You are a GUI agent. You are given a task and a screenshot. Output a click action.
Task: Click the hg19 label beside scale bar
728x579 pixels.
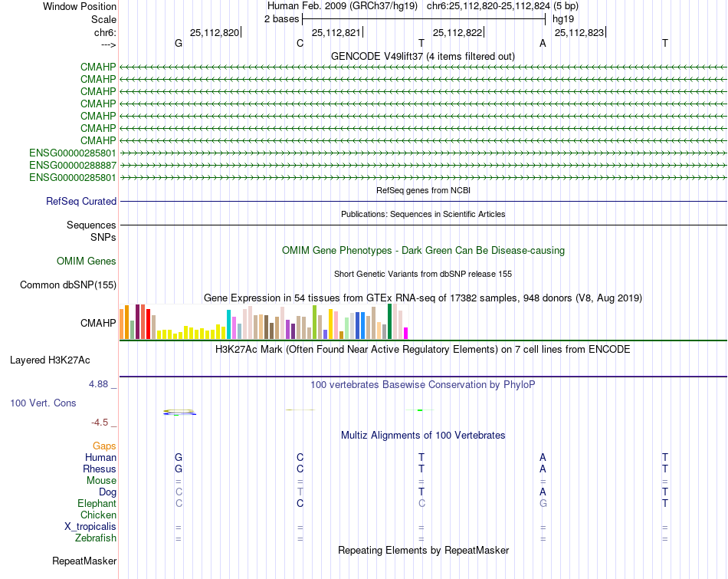pyautogui.click(x=563, y=19)
